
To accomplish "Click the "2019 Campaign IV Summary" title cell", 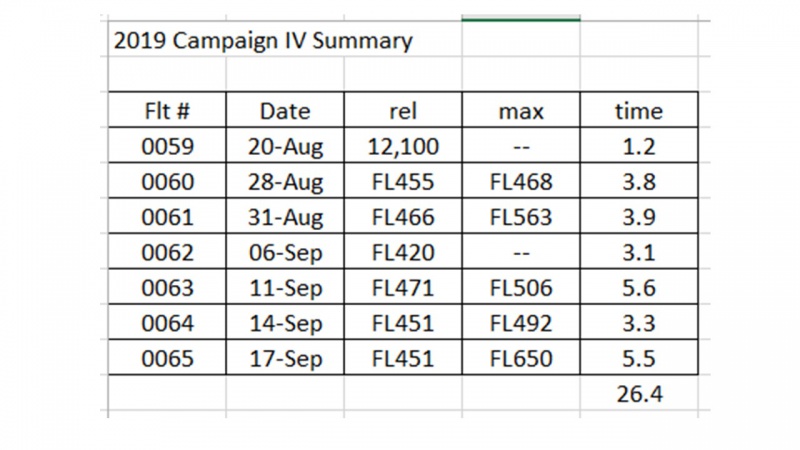I will 262,41.
